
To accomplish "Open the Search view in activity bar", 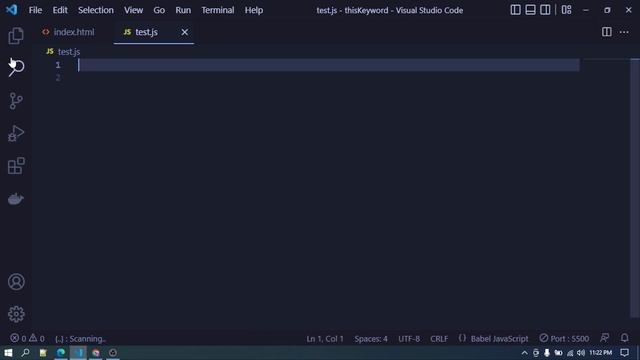I will pyautogui.click(x=16, y=67).
